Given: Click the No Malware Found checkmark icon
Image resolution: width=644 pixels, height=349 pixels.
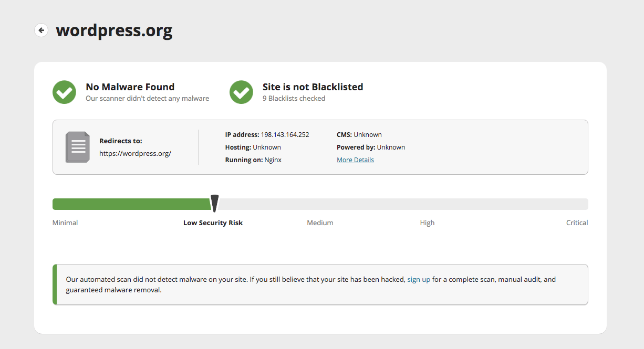Looking at the screenshot, I should (65, 92).
